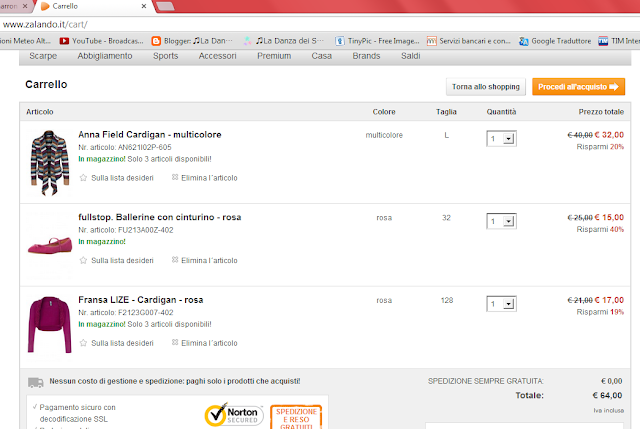Open the YouTube bookmark icon
This screenshot has width=640, height=429.
[64, 41]
